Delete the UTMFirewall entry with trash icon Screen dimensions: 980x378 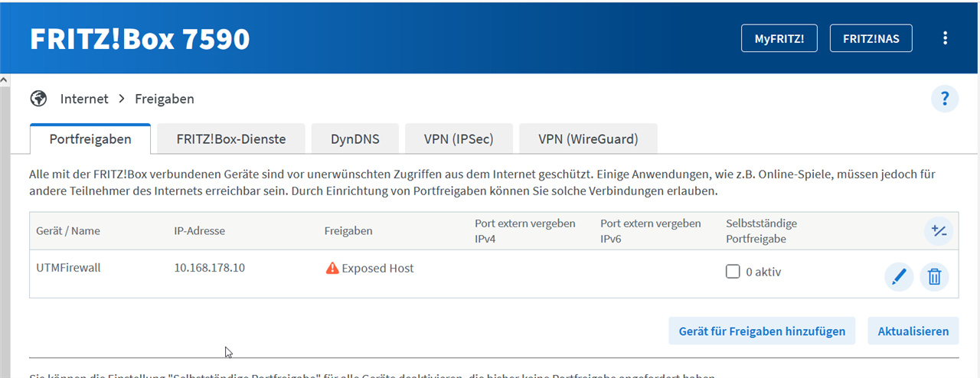[934, 276]
